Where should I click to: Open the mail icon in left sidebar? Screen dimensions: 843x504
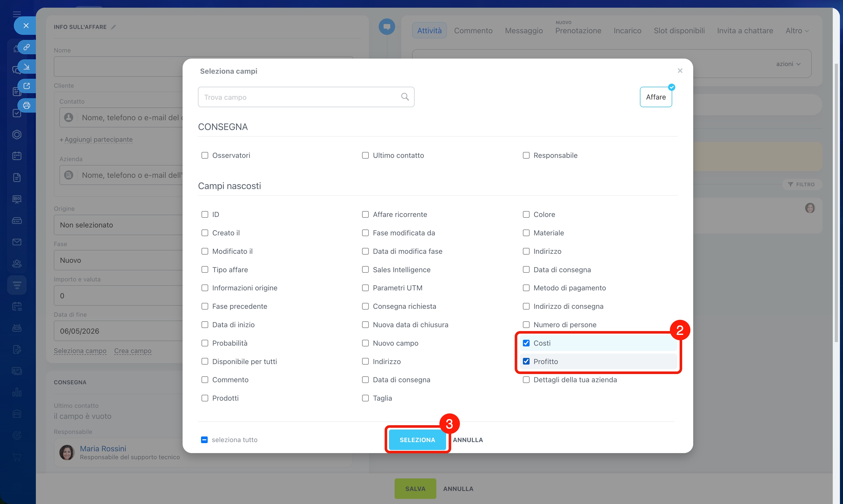[17, 242]
